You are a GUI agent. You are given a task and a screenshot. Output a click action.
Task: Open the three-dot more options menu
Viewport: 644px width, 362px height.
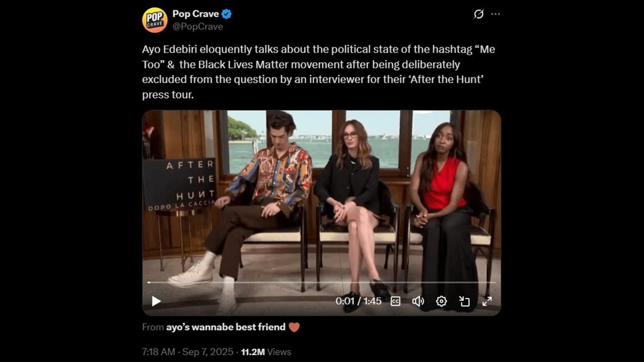pyautogui.click(x=495, y=14)
